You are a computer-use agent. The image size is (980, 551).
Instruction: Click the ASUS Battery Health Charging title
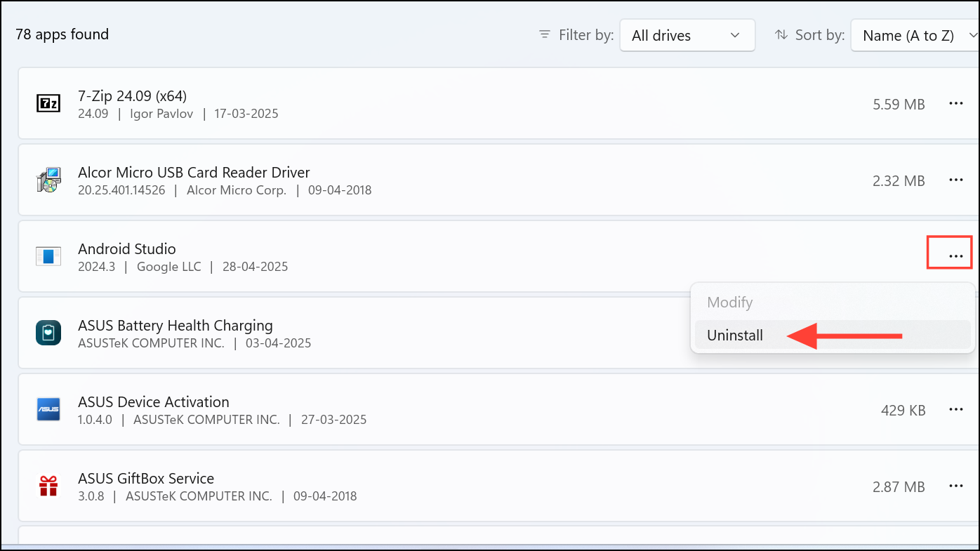pyautogui.click(x=176, y=326)
